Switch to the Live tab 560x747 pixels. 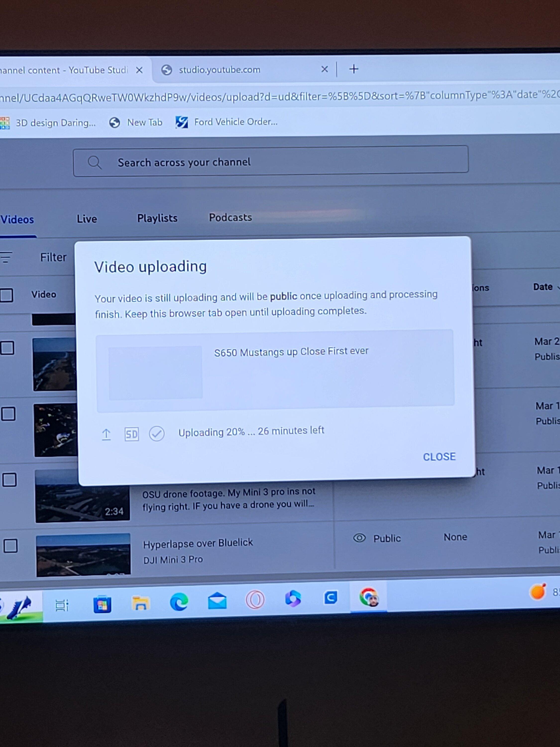(87, 219)
